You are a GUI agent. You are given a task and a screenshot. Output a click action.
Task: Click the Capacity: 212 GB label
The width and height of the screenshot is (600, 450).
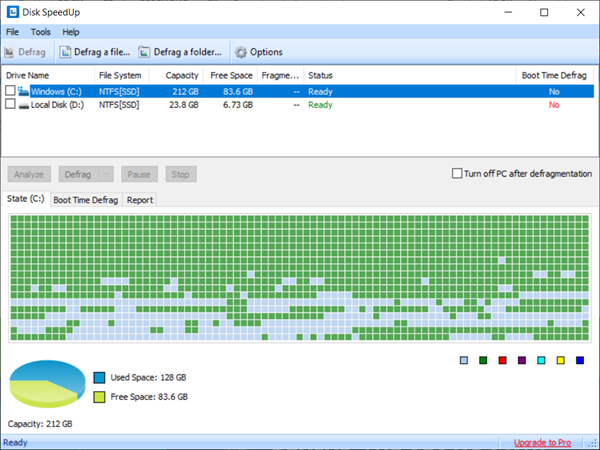[40, 424]
